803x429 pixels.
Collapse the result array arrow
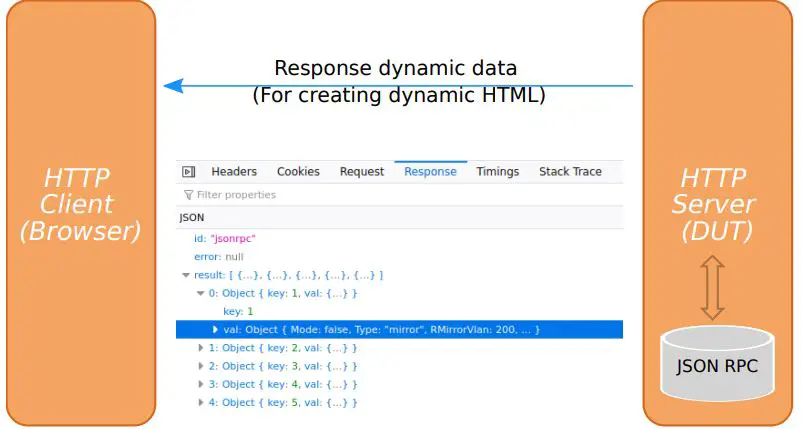pyautogui.click(x=185, y=275)
